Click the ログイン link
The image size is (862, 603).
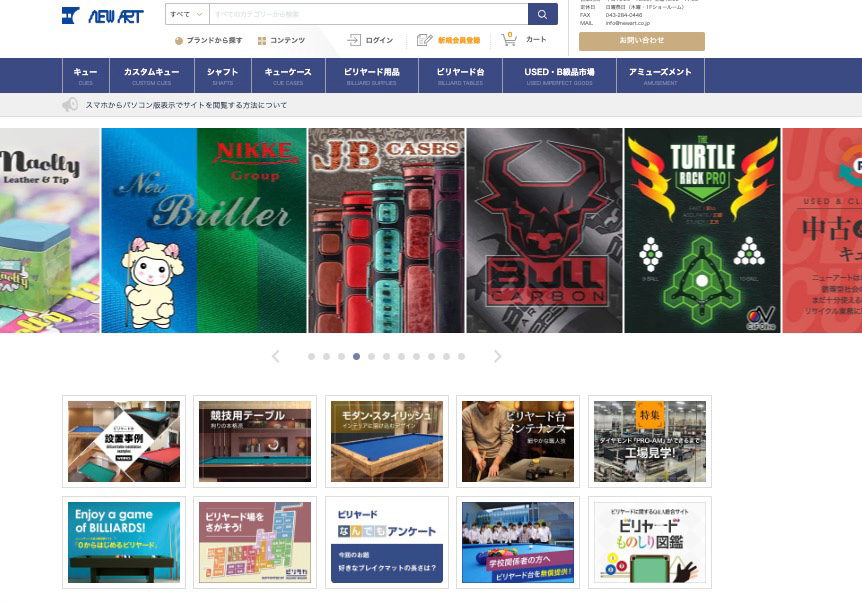379,40
